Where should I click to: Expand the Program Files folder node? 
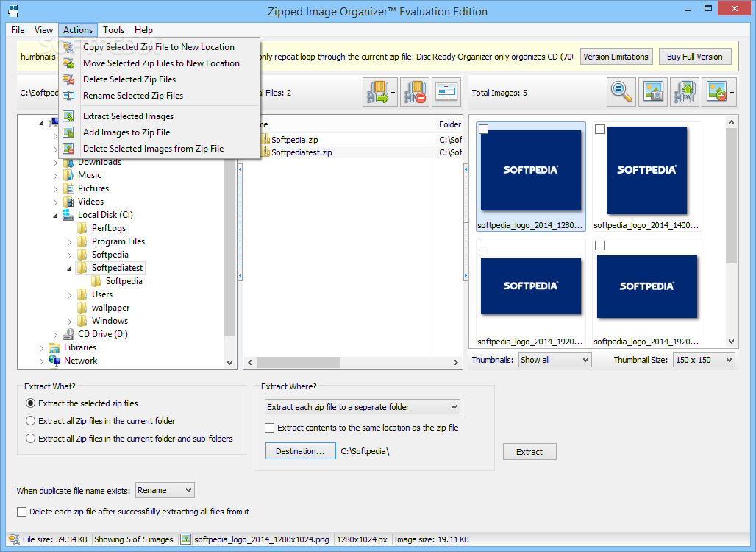click(x=69, y=241)
